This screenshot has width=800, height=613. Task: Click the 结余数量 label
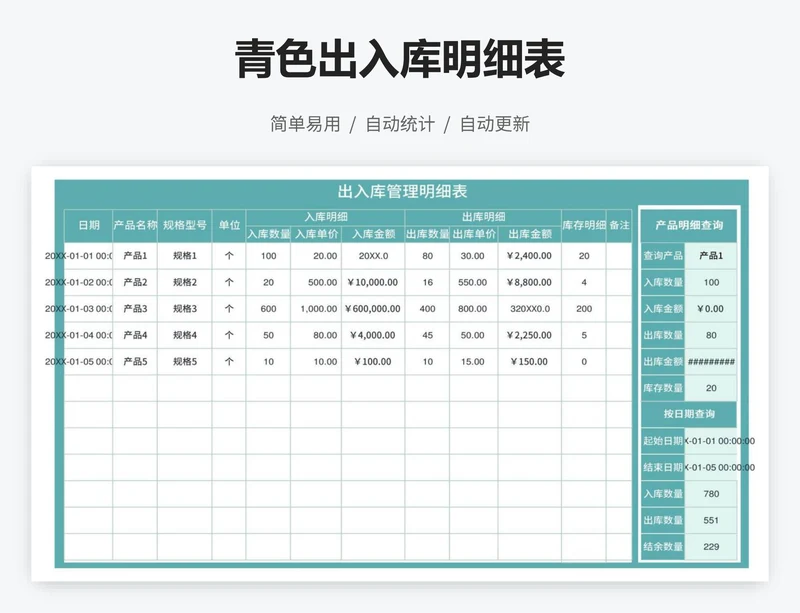pos(663,547)
